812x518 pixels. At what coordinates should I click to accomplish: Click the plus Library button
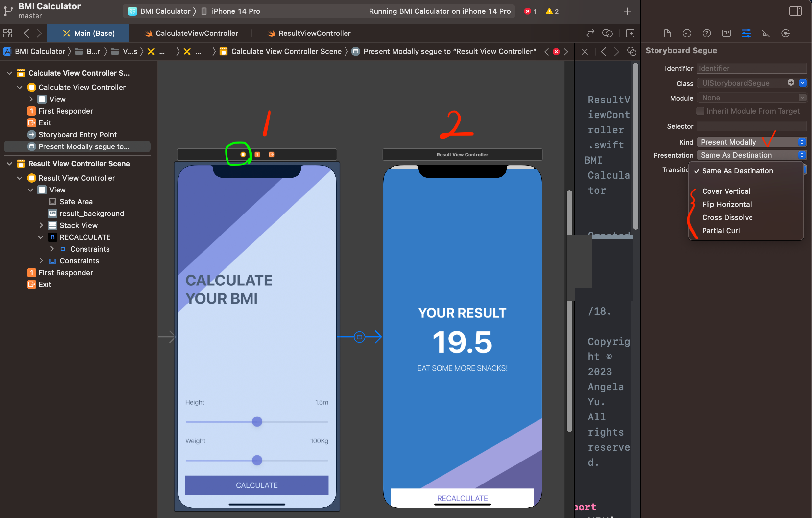coord(627,11)
